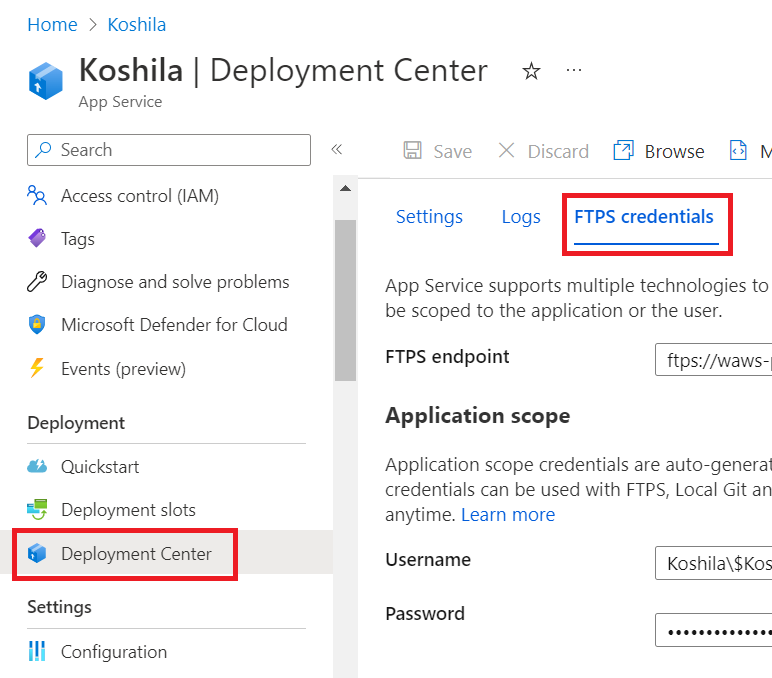Screen dimensions: 772x678
Task: Switch to the Logs tab
Action: 521,217
